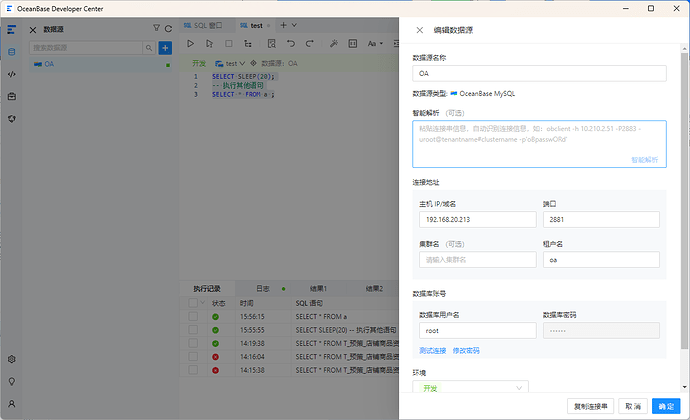690x420 pixels.
Task: Click the 测试连接 link
Action: [x=433, y=350]
